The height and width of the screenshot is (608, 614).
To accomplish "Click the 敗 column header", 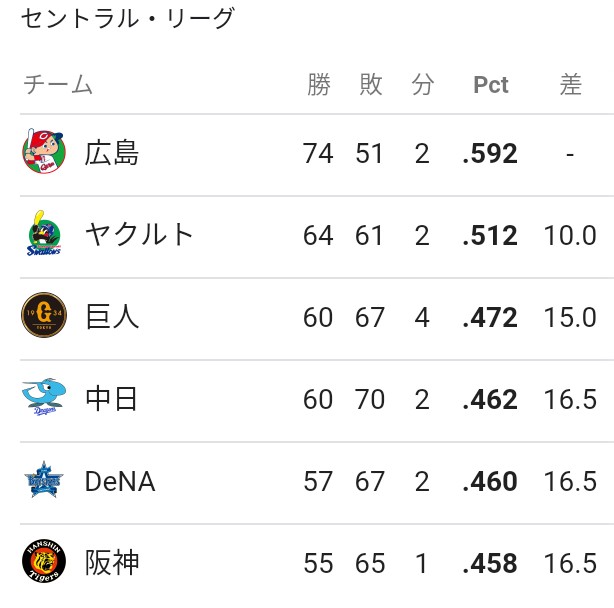I will pos(370,85).
